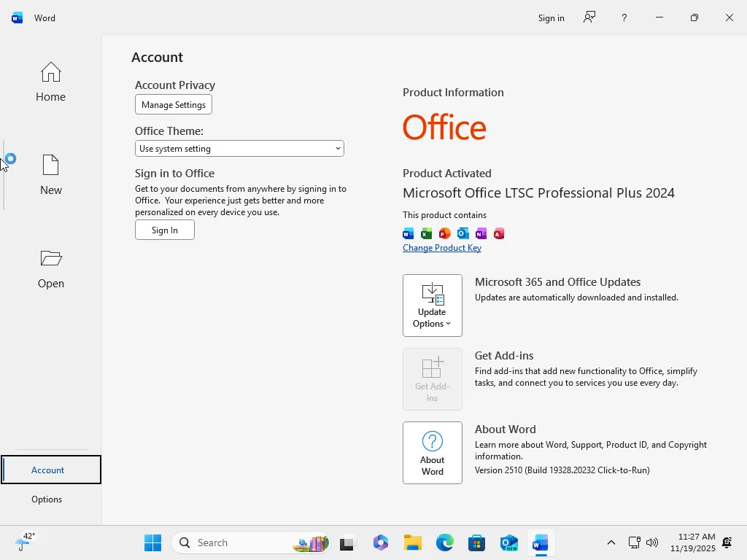The image size is (747, 560).
Task: Click the Word logo in the title bar
Action: [18, 18]
